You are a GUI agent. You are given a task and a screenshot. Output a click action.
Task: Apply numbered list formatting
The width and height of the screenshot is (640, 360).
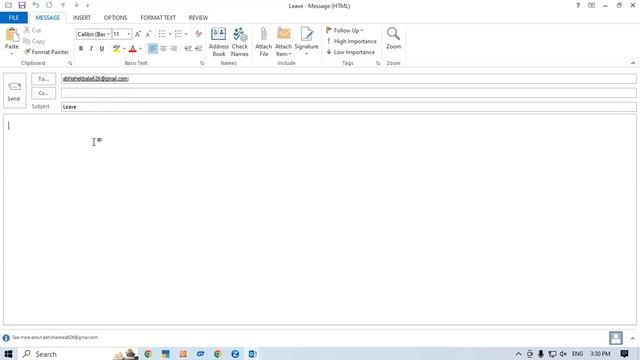pyautogui.click(x=178, y=34)
